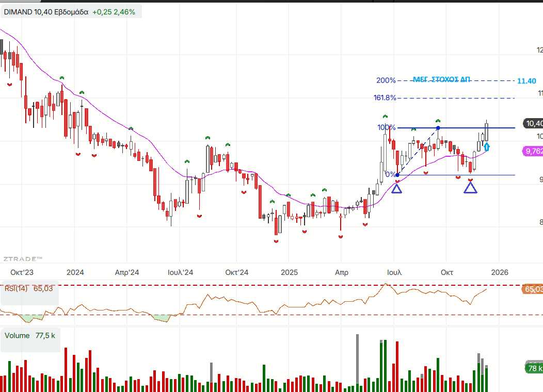The height and width of the screenshot is (392, 543).
Task: Select the Fibonacci anchor dot at 100% line
Action: tap(438, 127)
